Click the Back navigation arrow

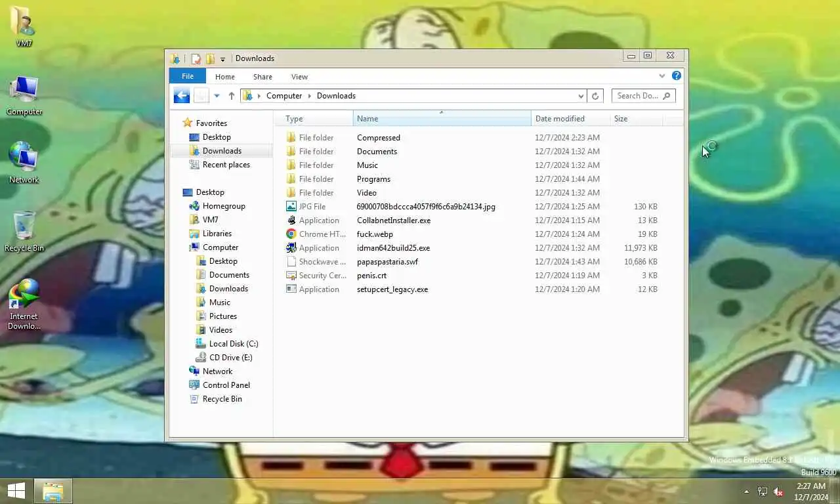tap(182, 96)
